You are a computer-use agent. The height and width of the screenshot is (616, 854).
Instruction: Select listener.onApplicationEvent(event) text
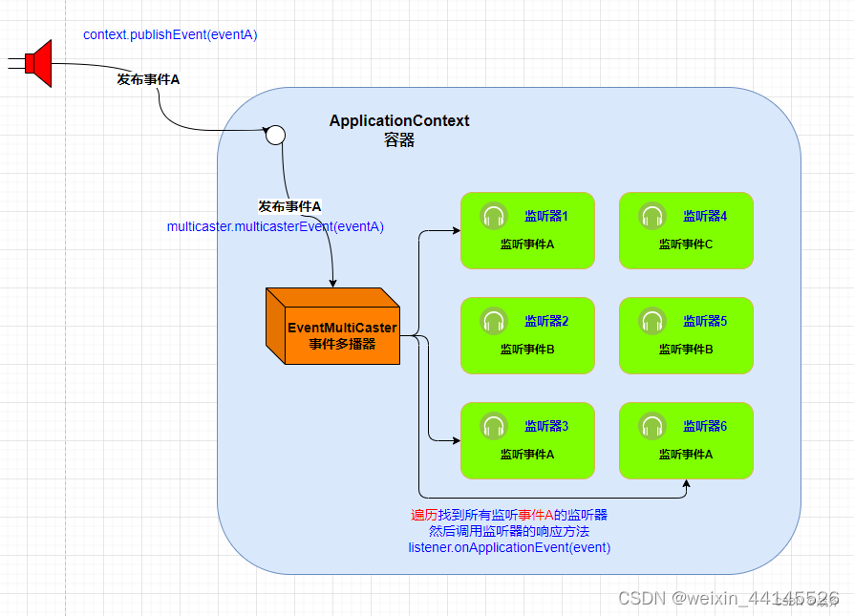click(x=509, y=547)
